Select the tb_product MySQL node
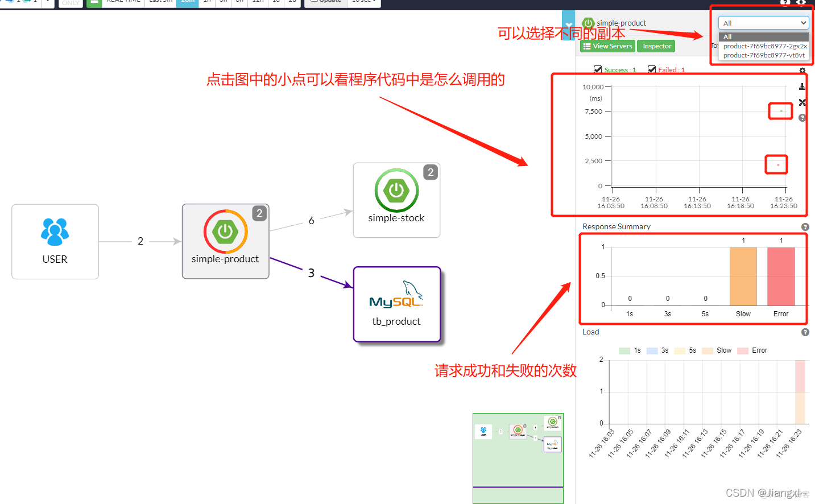Image resolution: width=815 pixels, height=504 pixels. [x=397, y=304]
